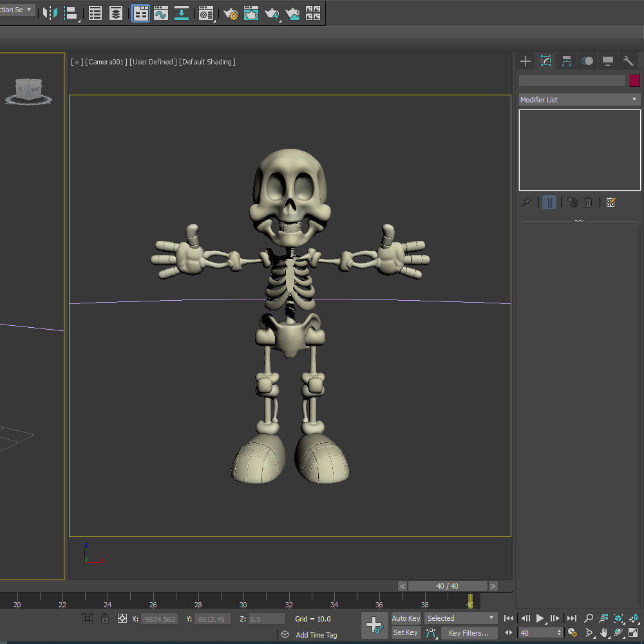
Task: Toggle Auto Key mode
Action: (406, 618)
